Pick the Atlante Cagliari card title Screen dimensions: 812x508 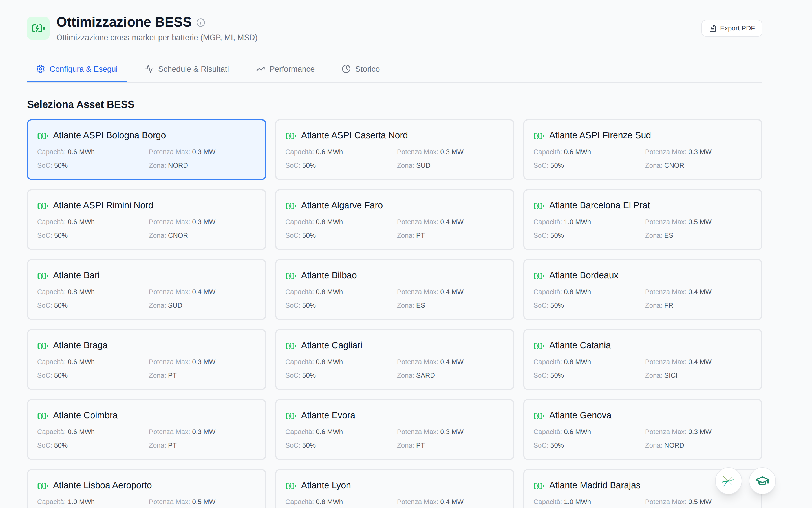point(332,345)
